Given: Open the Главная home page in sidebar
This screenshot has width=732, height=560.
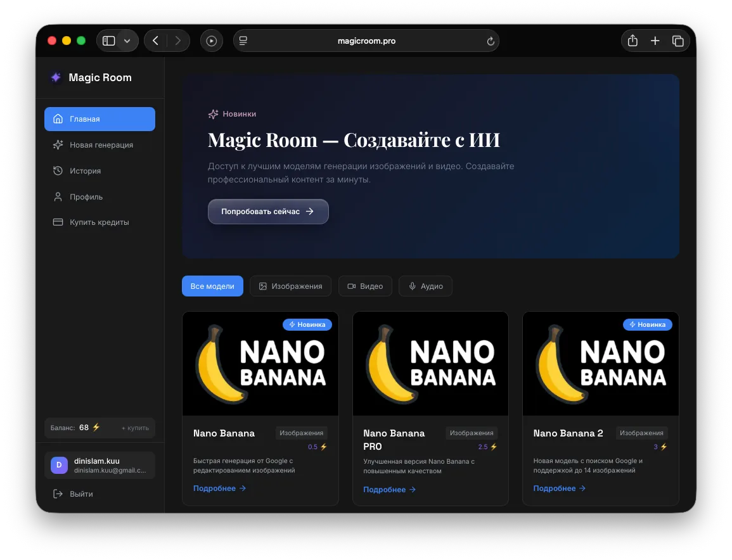Looking at the screenshot, I should (x=100, y=119).
